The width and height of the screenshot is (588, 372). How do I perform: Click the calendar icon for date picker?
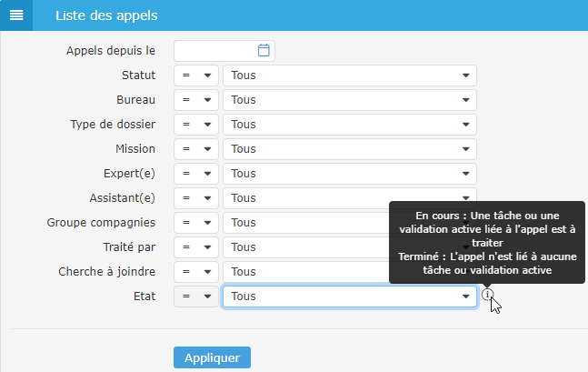coord(264,51)
